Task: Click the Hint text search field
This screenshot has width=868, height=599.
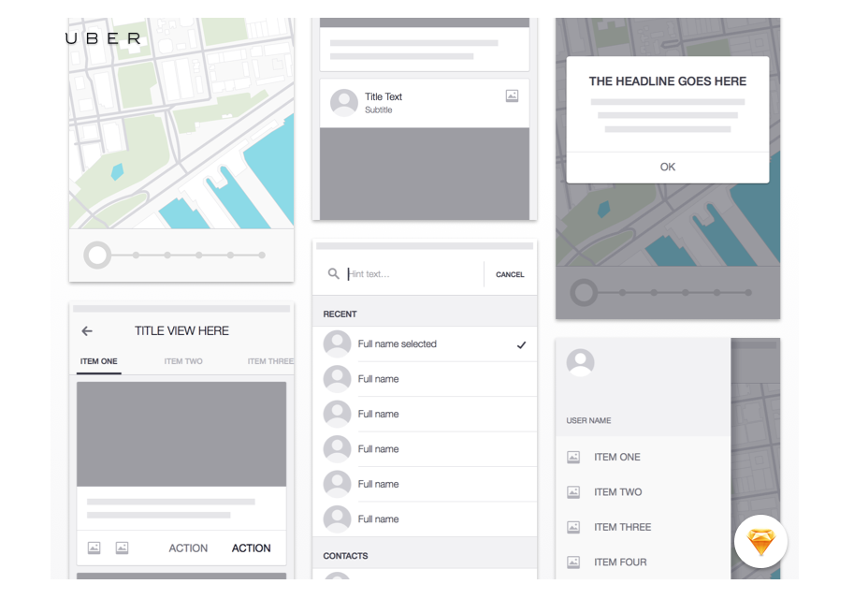Action: (412, 274)
